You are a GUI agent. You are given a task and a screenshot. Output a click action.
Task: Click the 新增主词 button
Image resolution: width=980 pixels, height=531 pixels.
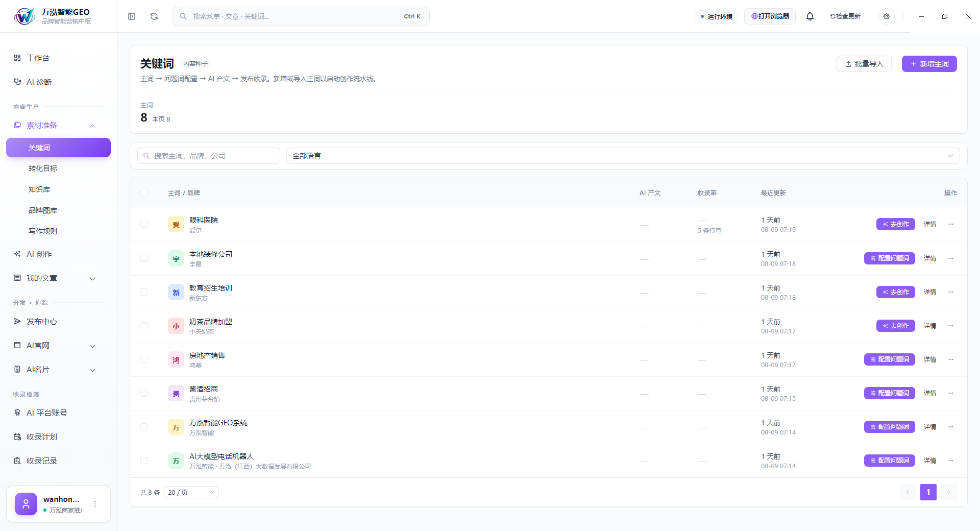[929, 64]
